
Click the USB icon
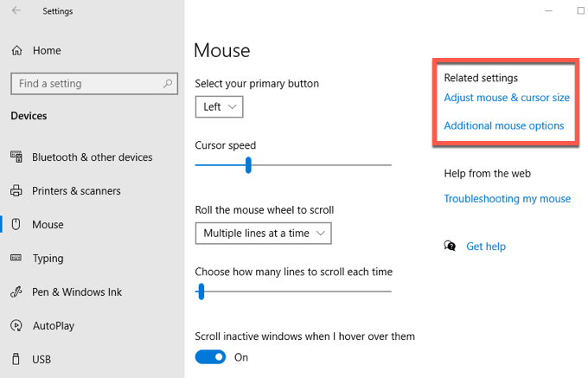pyautogui.click(x=16, y=359)
